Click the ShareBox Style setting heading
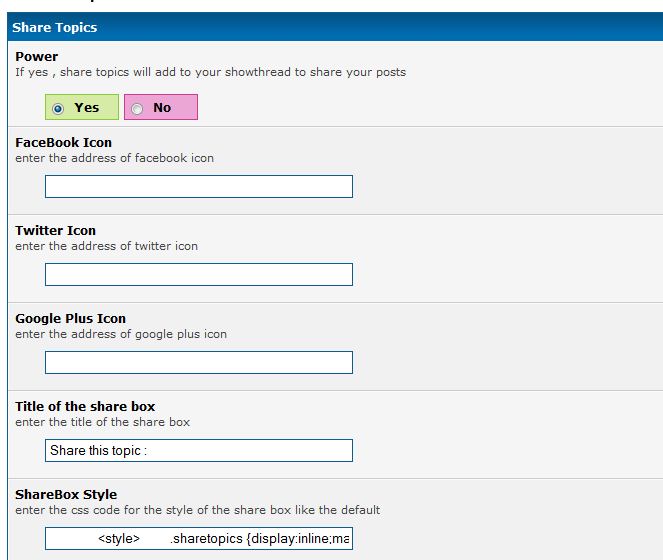Viewport: 663px width, 560px height. point(66,495)
